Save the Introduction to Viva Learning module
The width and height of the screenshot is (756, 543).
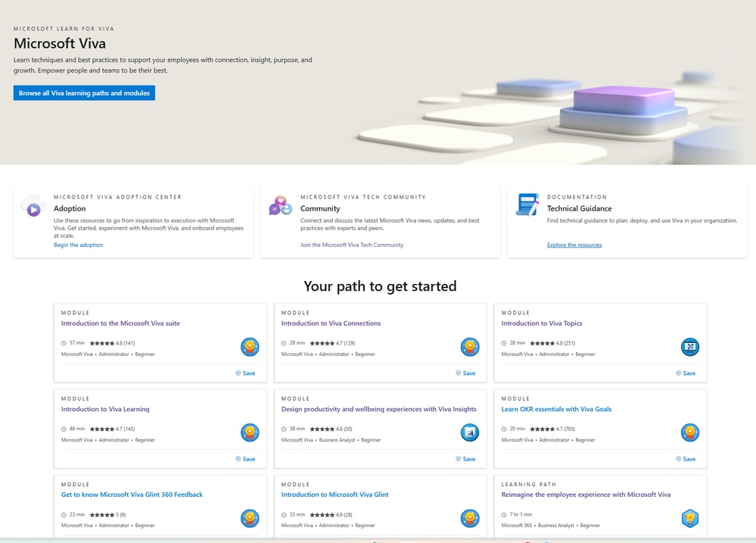click(x=245, y=459)
